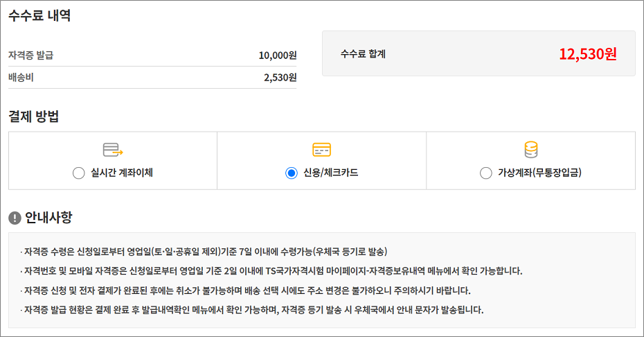Viewport: 644px width, 337px height.
Task: Click the notice mentioning TS국가자격시험 마이페이지
Action: point(271,270)
